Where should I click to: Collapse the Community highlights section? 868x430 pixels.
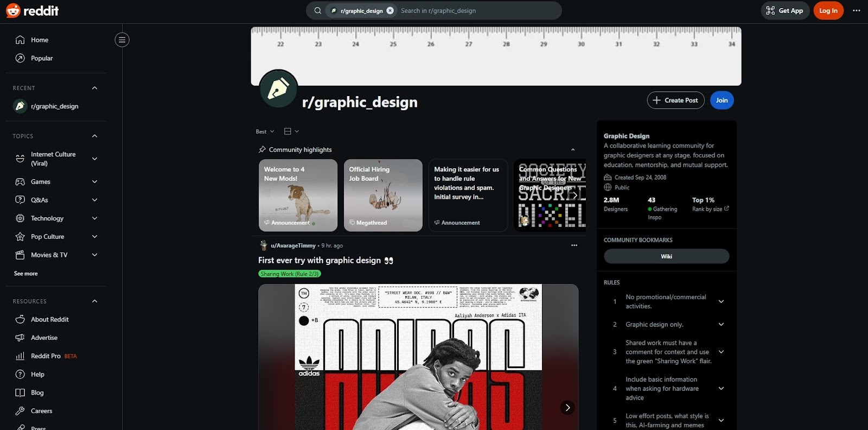tap(573, 150)
